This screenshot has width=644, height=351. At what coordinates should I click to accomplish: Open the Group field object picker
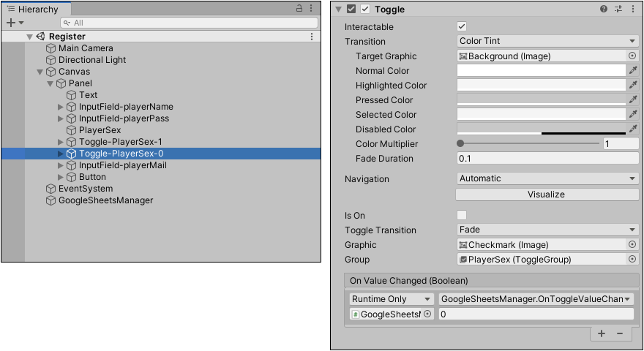click(x=632, y=260)
